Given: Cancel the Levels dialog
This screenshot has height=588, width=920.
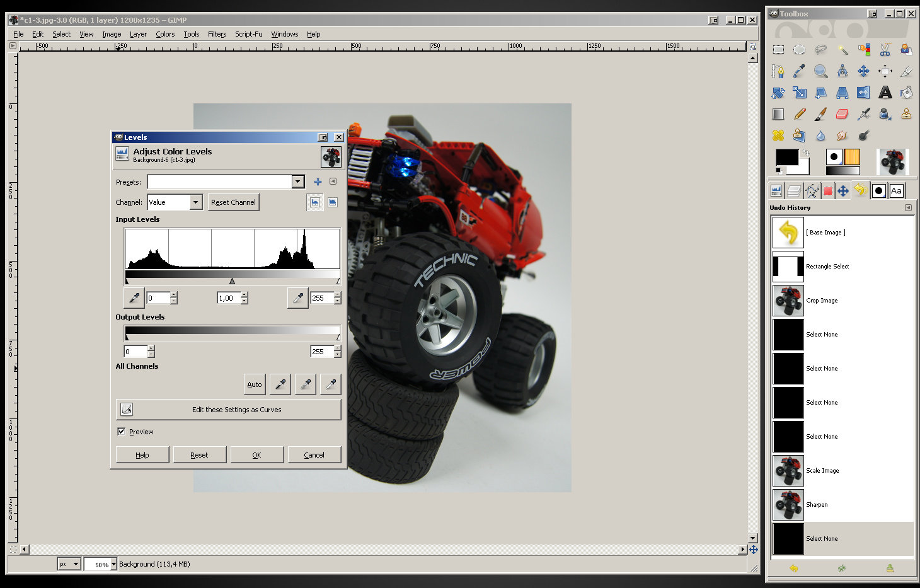Looking at the screenshot, I should (x=314, y=455).
